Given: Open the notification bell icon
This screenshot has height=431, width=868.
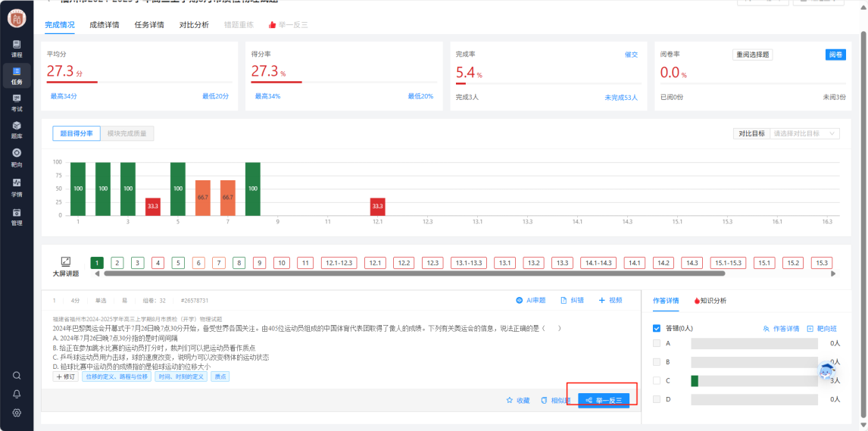Looking at the screenshot, I should [17, 394].
